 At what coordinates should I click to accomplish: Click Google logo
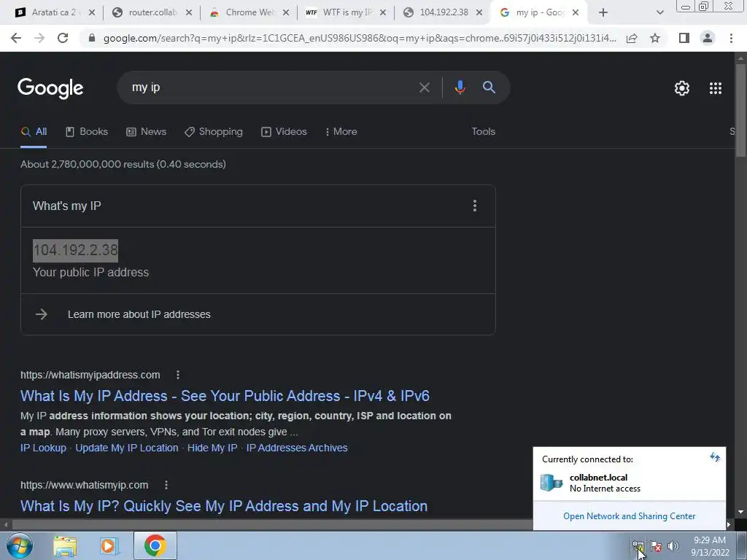coord(50,88)
